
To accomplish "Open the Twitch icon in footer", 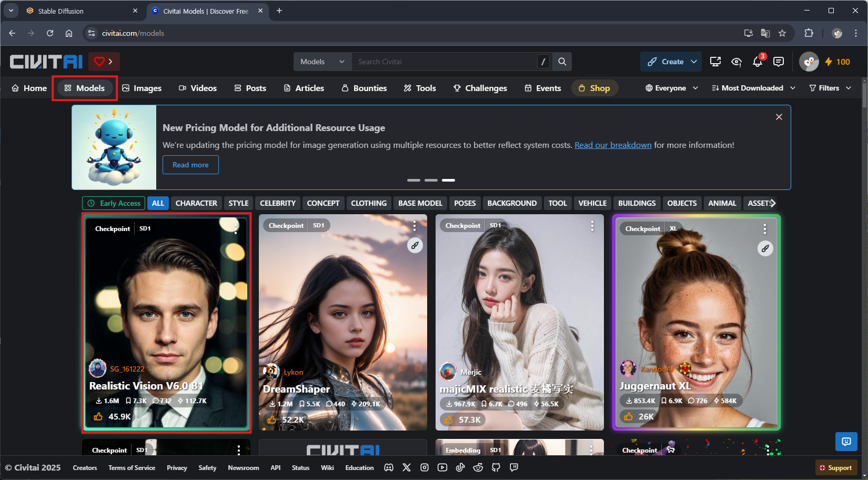I will [514, 467].
